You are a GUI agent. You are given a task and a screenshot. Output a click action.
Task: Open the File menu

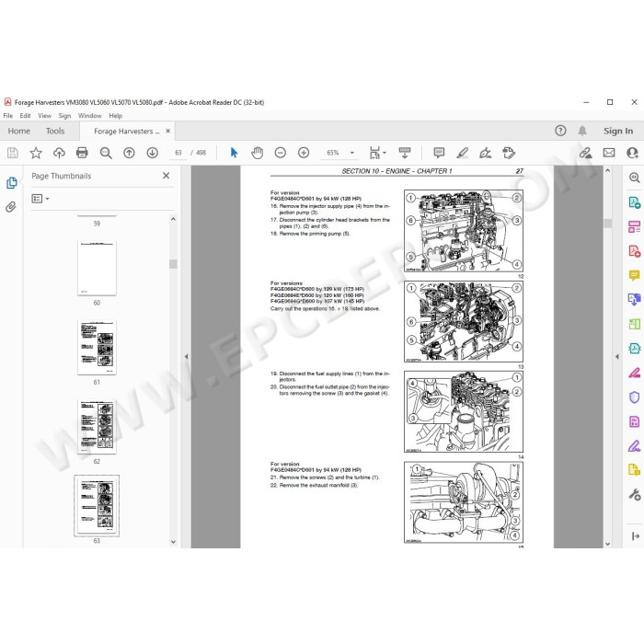coord(7,116)
